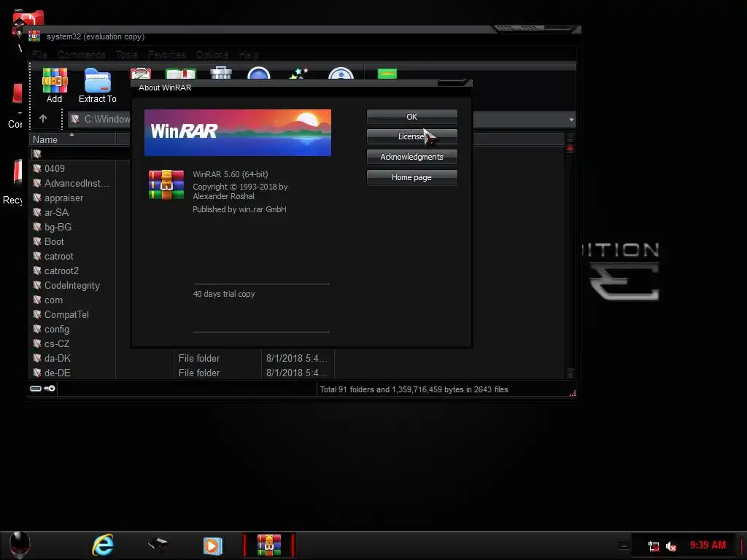Open the Favorites menu
747x560 pixels.
point(167,55)
